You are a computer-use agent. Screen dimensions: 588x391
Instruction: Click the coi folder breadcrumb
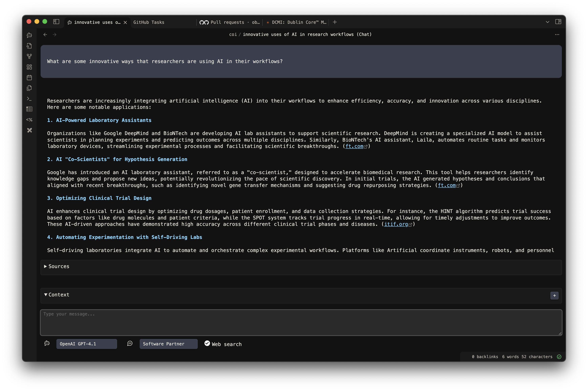(x=233, y=34)
